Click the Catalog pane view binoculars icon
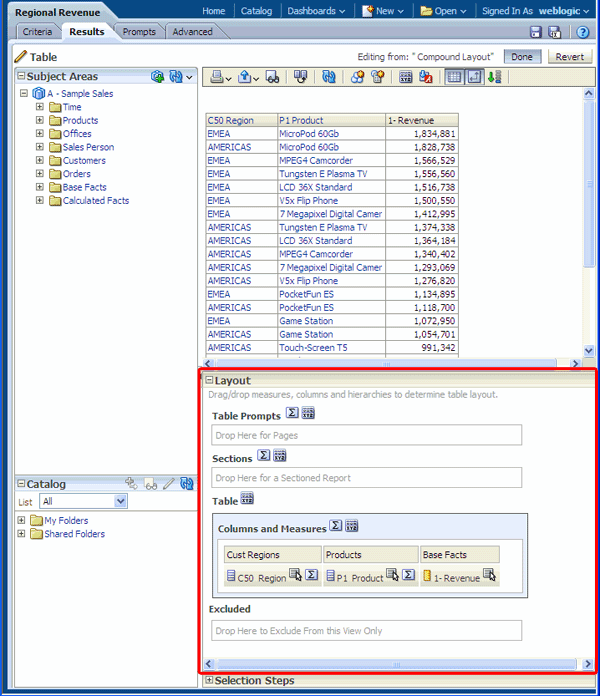 pyautogui.click(x=151, y=484)
